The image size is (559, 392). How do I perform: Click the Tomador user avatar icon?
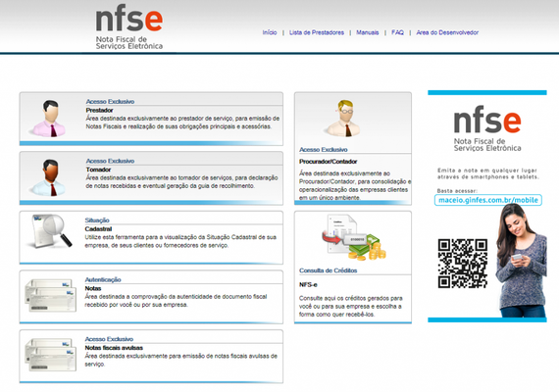click(50, 177)
